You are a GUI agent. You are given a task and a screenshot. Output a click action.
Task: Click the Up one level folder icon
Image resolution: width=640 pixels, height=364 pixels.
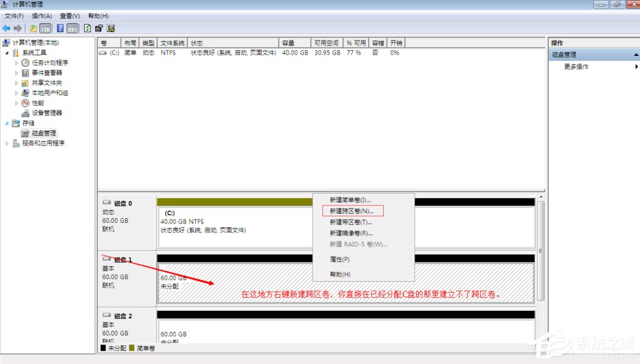coord(33,28)
